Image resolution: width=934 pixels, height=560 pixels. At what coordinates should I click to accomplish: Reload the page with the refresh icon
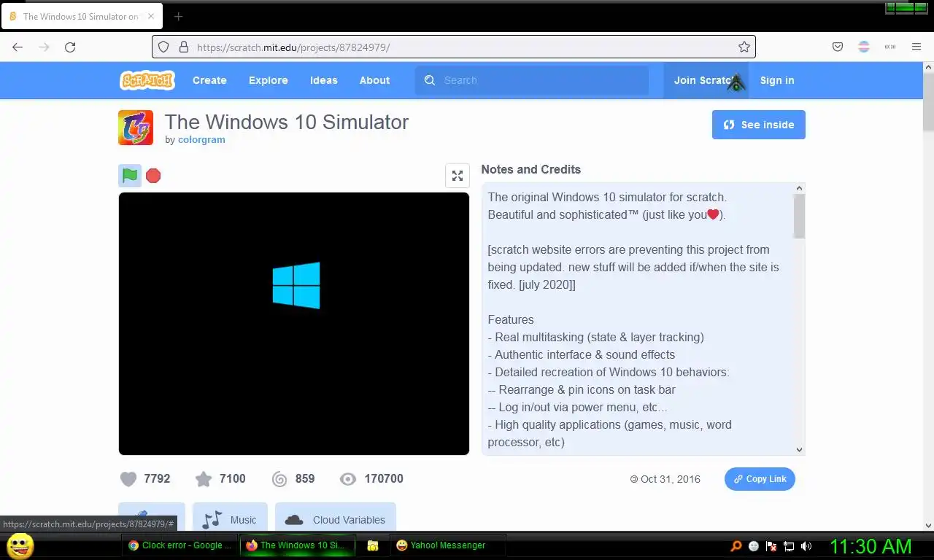(70, 47)
